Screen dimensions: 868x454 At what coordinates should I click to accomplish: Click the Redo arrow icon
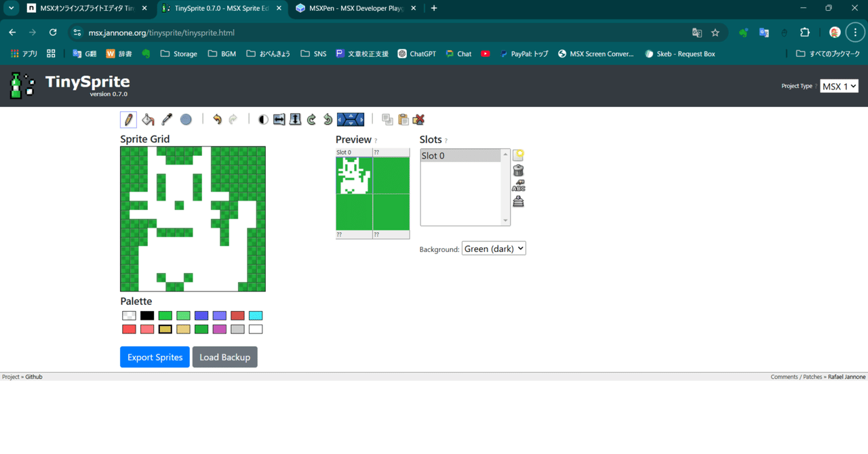click(x=234, y=119)
